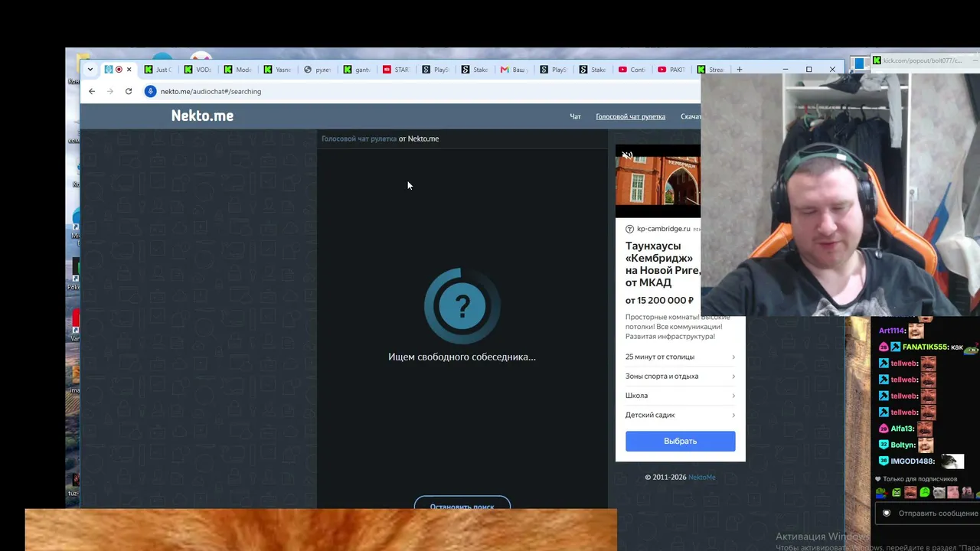Viewport: 980px width, 551px height.
Task: Switch to the 'Mode' Kick tab
Action: (237, 70)
